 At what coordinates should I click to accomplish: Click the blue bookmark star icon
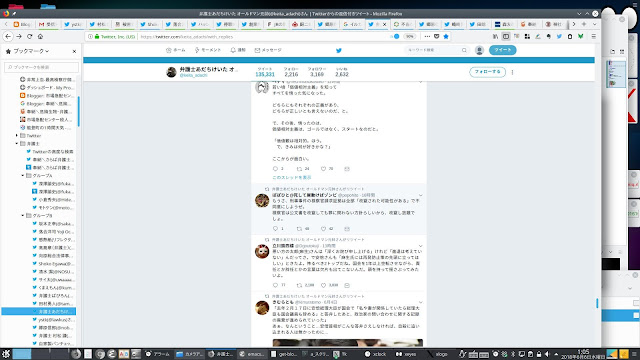click(446, 36)
